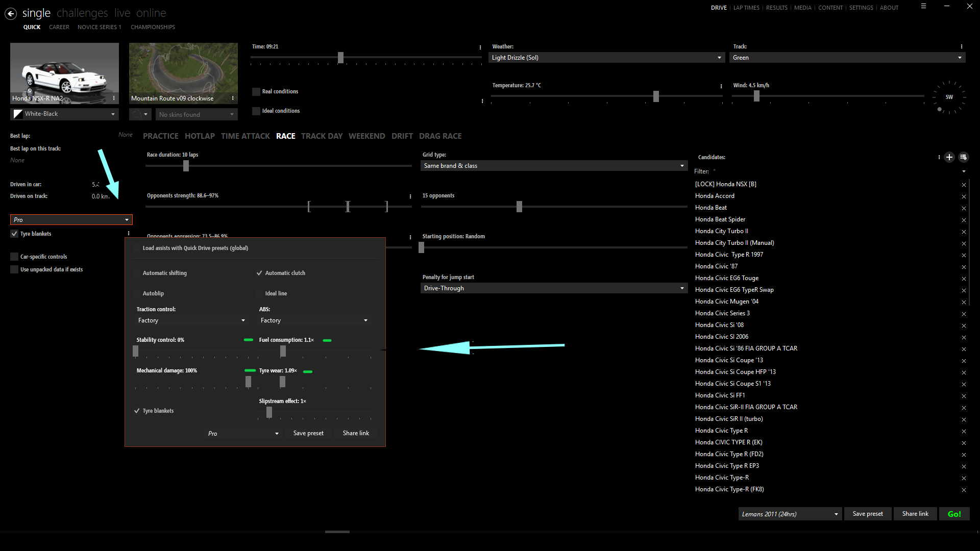Switch to the HOTLAP mode tab

pyautogui.click(x=200, y=136)
